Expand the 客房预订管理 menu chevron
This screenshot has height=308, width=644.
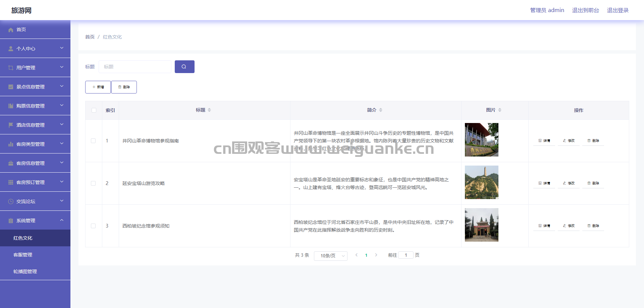62,182
